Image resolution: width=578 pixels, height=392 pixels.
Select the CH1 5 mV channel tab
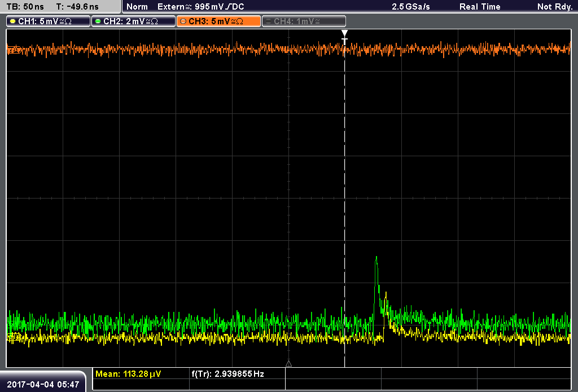(49, 21)
